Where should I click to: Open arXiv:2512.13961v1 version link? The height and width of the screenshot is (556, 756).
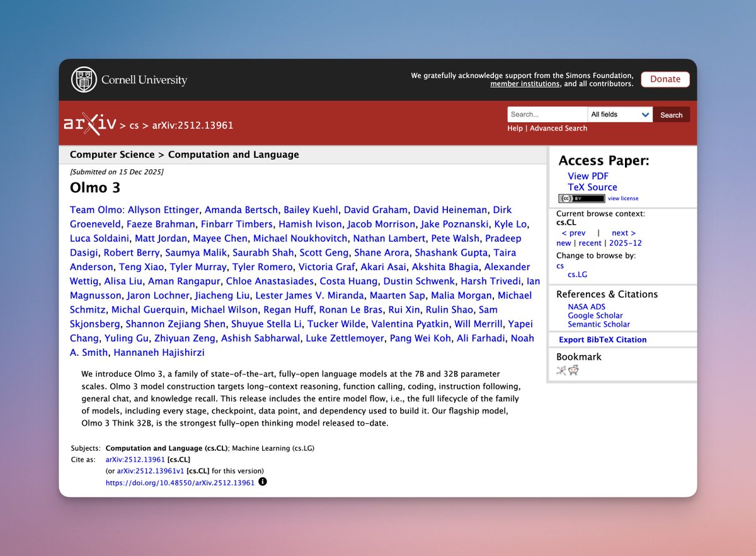click(151, 471)
